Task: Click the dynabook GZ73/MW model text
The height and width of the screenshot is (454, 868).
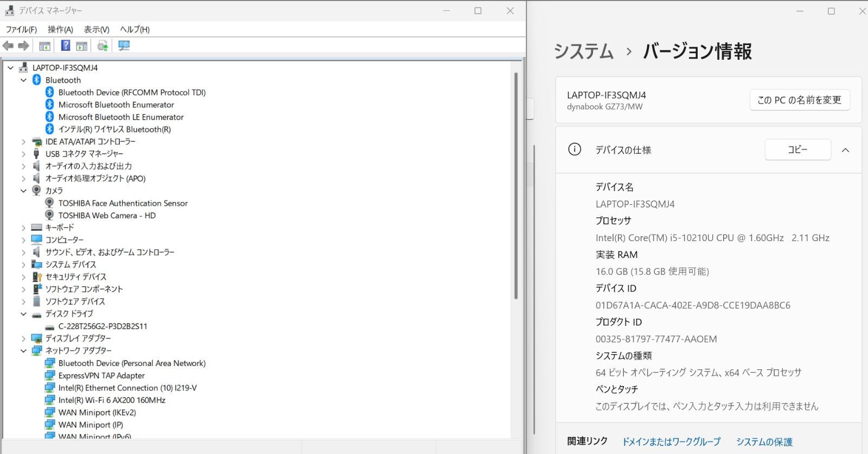Action: pyautogui.click(x=604, y=107)
